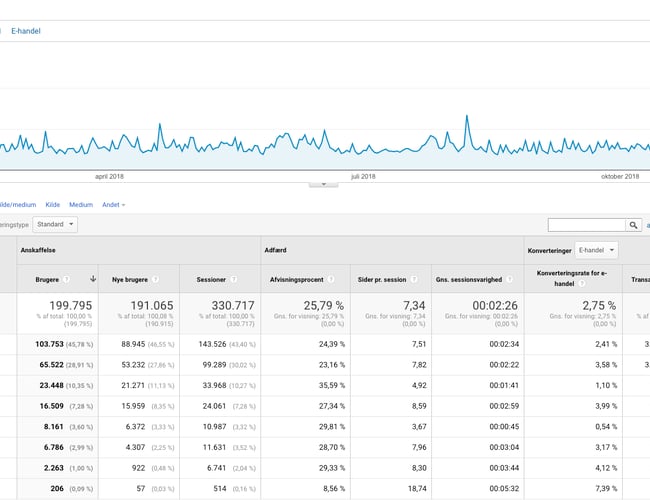The height and width of the screenshot is (500, 650).
Task: Select the Medium dimension link
Action: pos(81,205)
